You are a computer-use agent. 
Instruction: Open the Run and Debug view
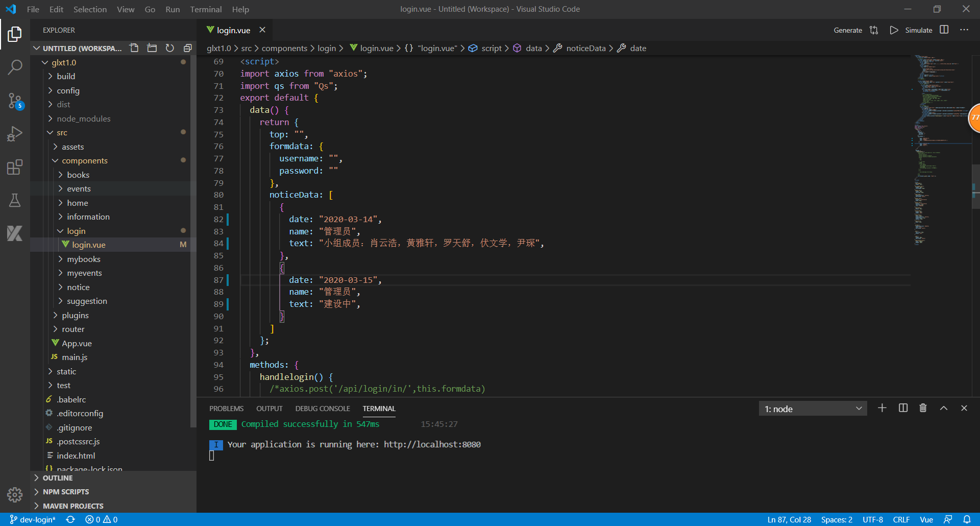15,134
